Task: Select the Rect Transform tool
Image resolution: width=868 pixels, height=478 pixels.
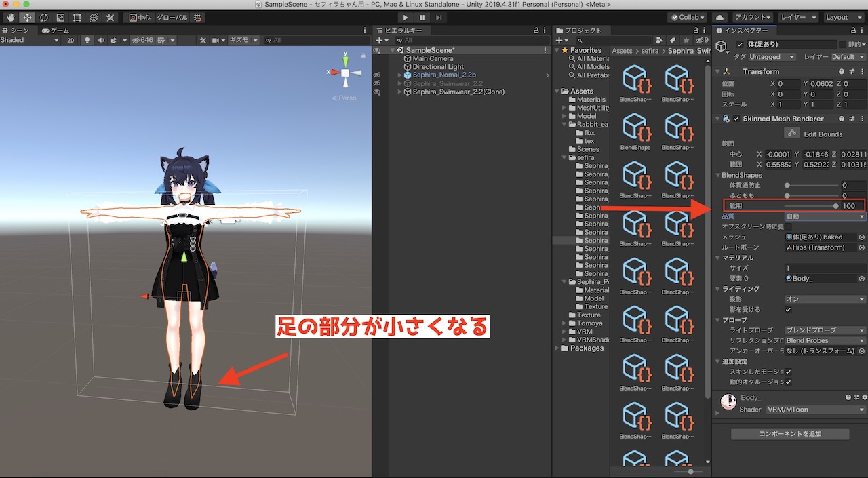Action: coord(76,17)
